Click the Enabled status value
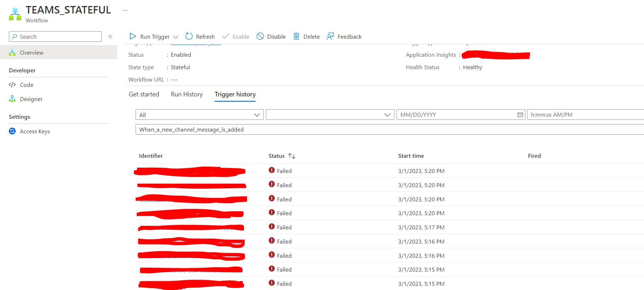 point(181,55)
